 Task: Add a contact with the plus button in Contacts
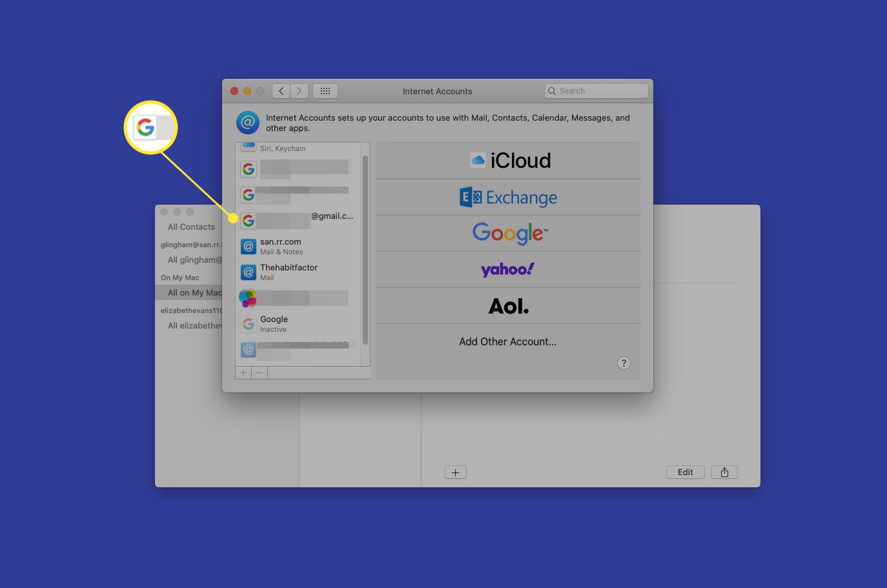[455, 472]
